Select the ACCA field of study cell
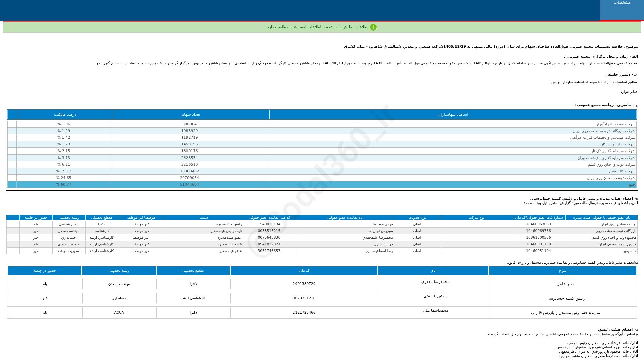 pos(119,312)
